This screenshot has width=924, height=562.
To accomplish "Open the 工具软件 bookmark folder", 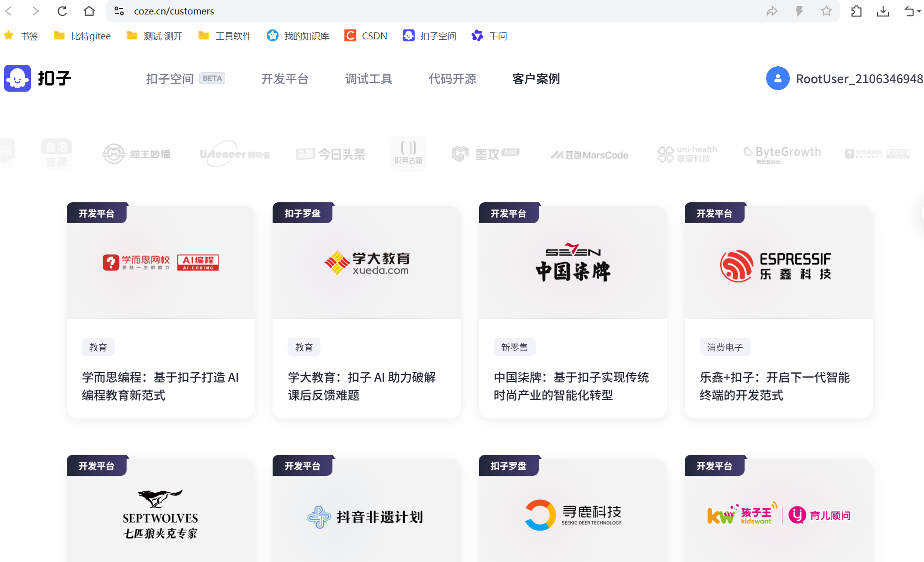I will tap(225, 36).
